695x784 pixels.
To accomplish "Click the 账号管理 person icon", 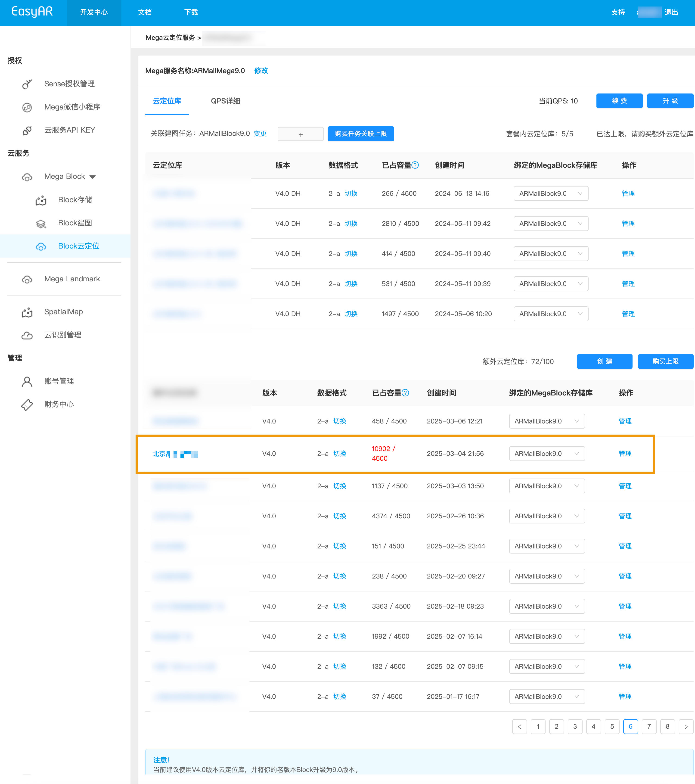I will click(x=27, y=381).
